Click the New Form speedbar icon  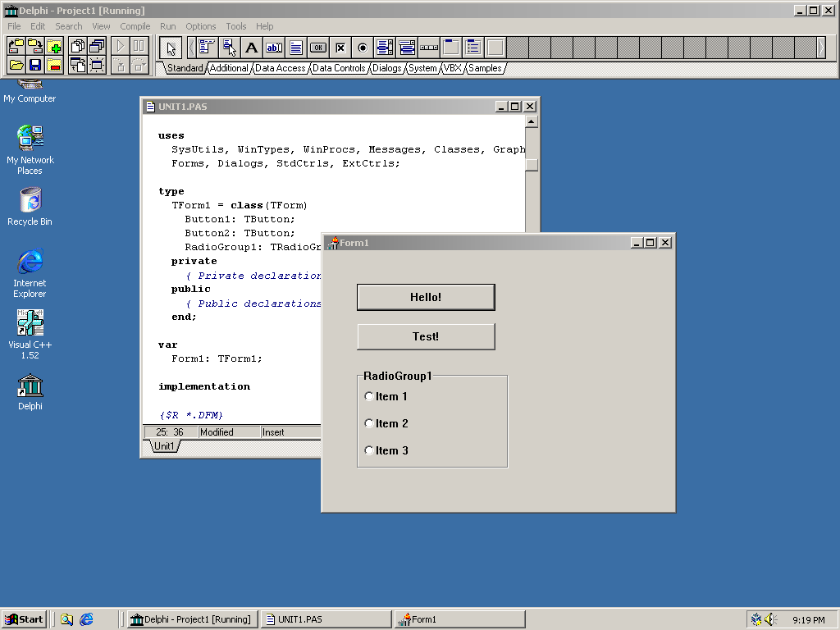[x=97, y=66]
